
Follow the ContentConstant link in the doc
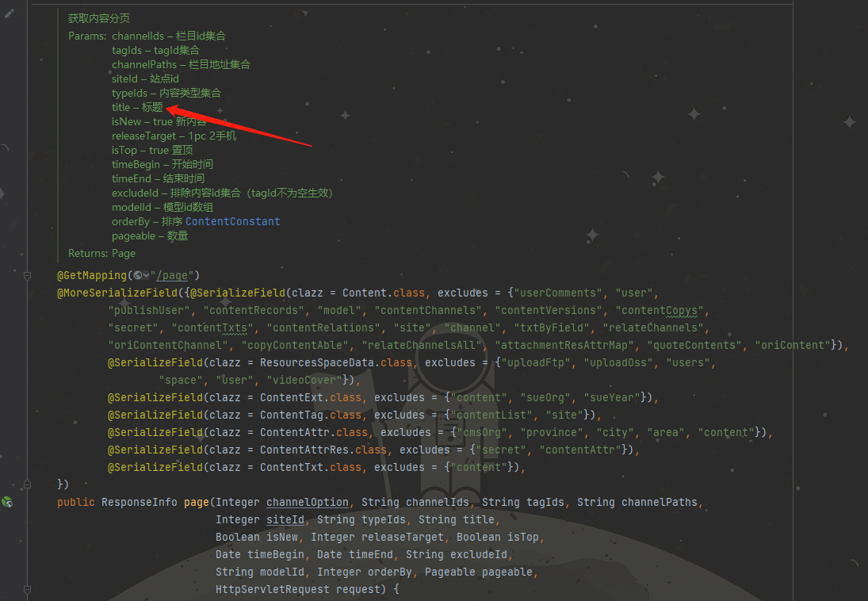tap(232, 221)
